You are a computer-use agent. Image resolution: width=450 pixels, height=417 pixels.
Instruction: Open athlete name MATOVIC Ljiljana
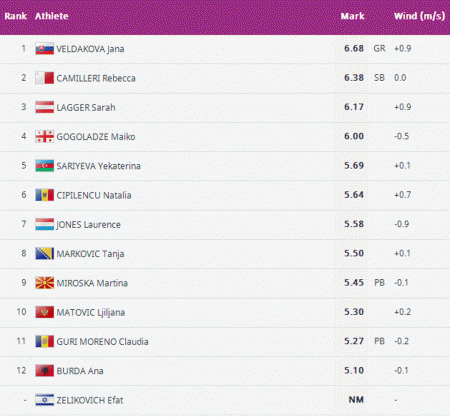point(91,313)
